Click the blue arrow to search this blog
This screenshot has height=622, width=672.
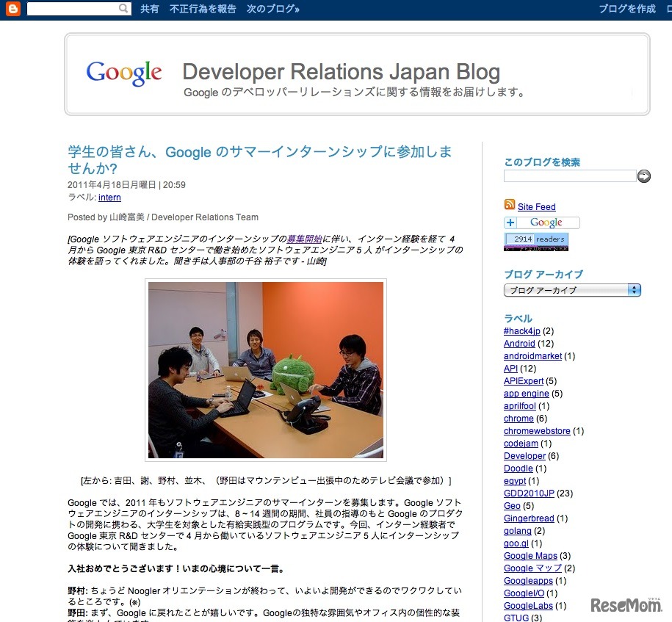click(643, 176)
